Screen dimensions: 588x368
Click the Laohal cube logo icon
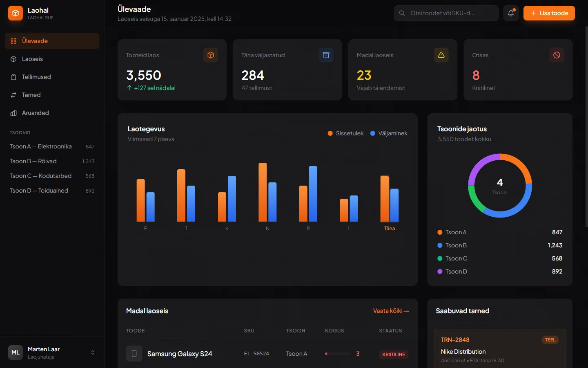coord(16,13)
